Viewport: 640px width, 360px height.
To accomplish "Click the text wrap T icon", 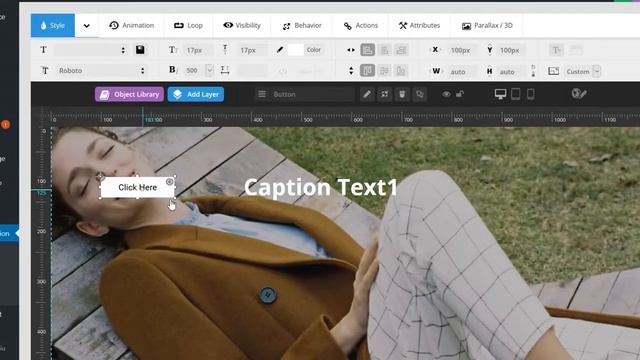I will coord(556,50).
